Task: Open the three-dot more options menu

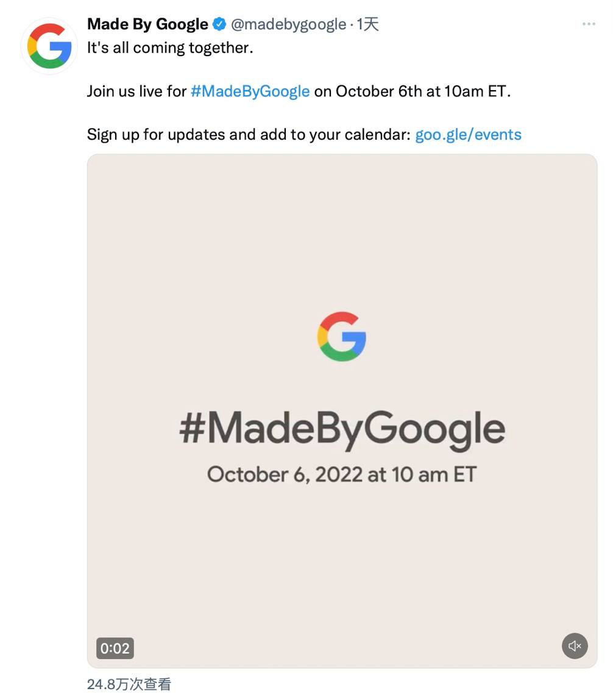Action: 589,24
